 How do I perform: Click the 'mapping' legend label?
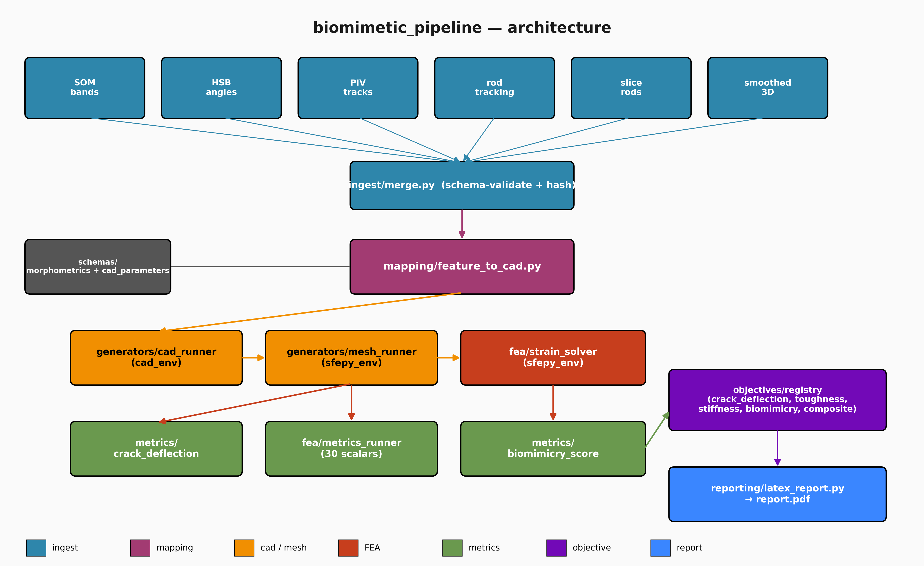pyautogui.click(x=175, y=548)
